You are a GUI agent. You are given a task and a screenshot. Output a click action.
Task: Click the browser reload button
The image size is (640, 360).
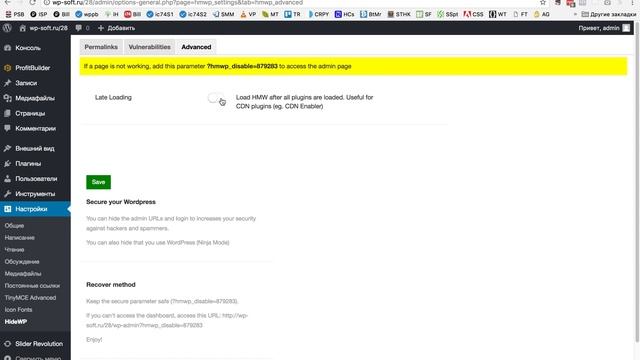33,2
